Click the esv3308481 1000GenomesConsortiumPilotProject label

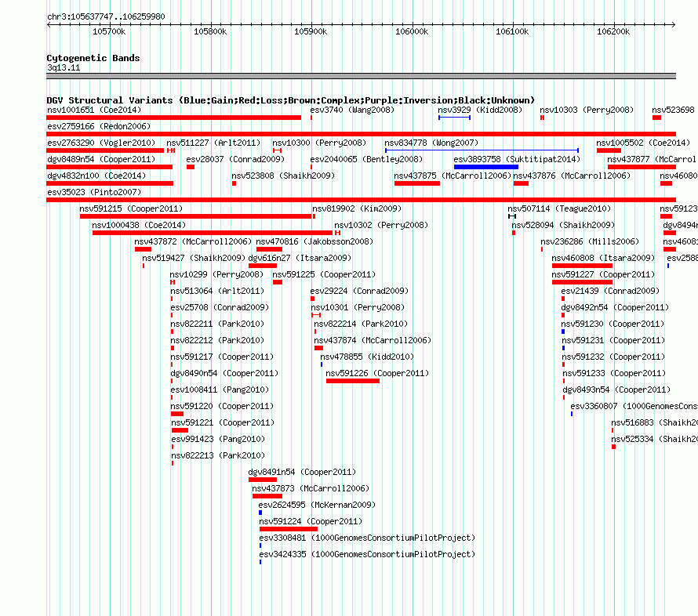(x=367, y=538)
